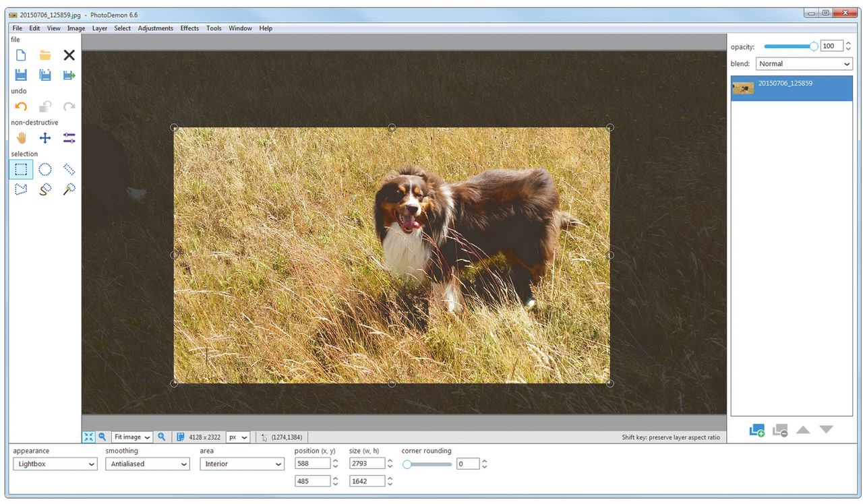Click the Save copy icon
This screenshot has height=504, width=863.
click(45, 75)
